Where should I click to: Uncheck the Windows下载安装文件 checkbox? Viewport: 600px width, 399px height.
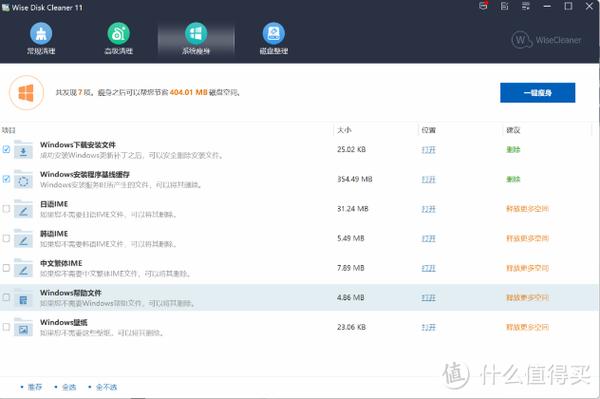tap(6, 149)
